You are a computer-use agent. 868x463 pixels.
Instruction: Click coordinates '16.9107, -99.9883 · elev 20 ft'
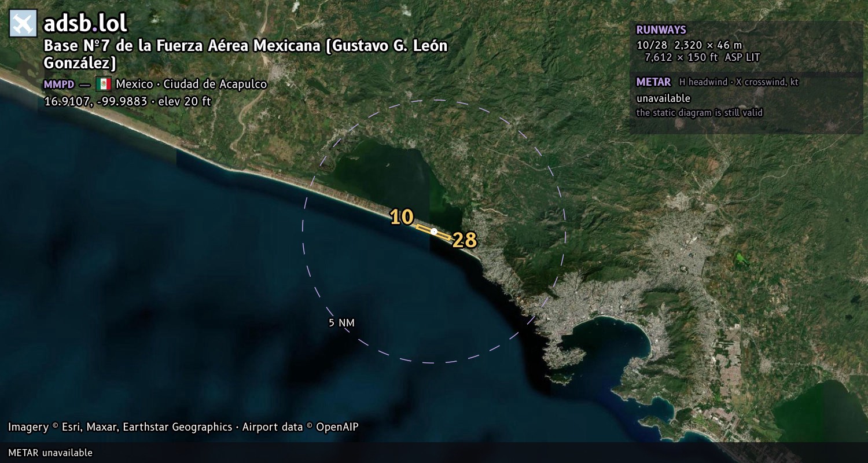(x=127, y=101)
